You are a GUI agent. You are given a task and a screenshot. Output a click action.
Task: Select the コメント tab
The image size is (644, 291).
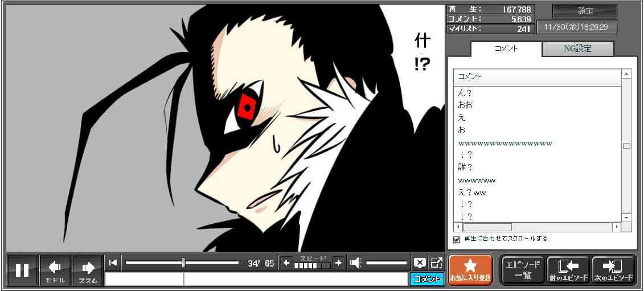coord(506,49)
